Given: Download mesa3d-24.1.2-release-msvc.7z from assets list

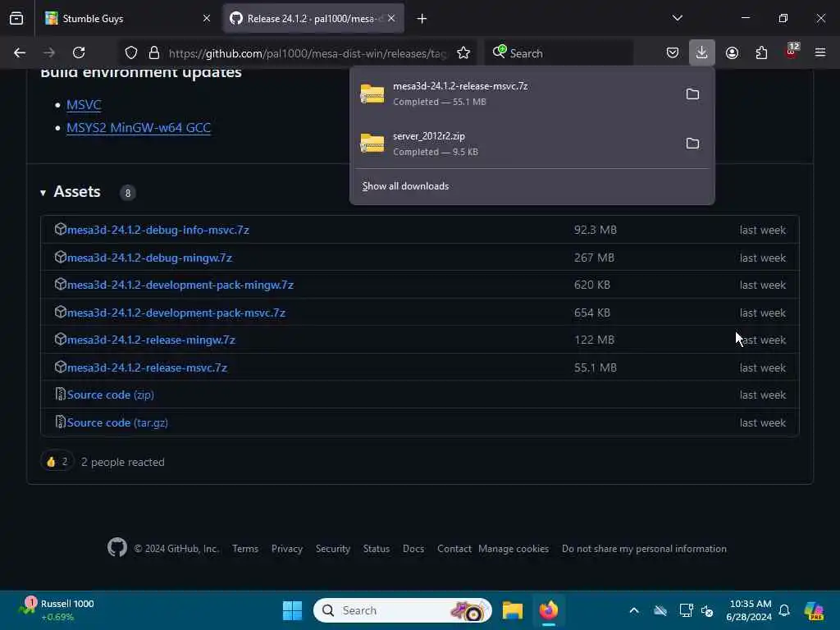Looking at the screenshot, I should [147, 368].
